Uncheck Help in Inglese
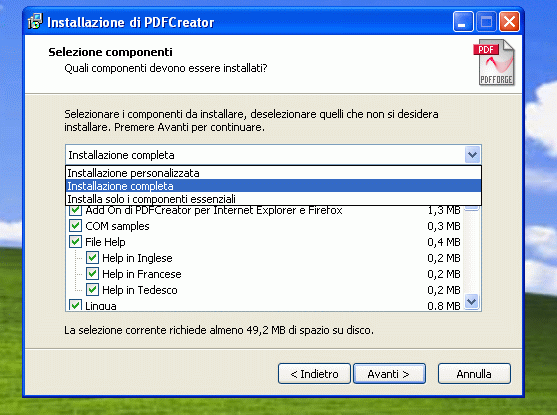This screenshot has height=415, width=557. [92, 258]
